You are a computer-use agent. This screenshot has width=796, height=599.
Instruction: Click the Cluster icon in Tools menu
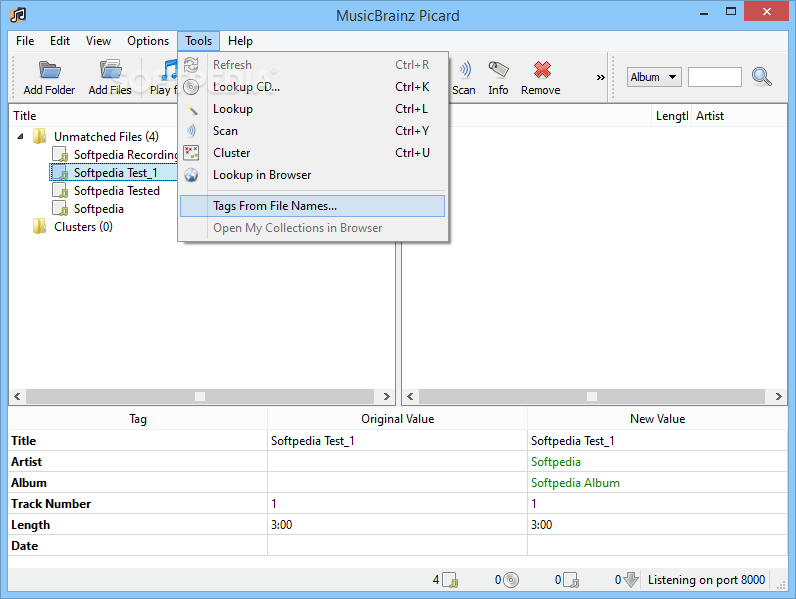pyautogui.click(x=191, y=153)
